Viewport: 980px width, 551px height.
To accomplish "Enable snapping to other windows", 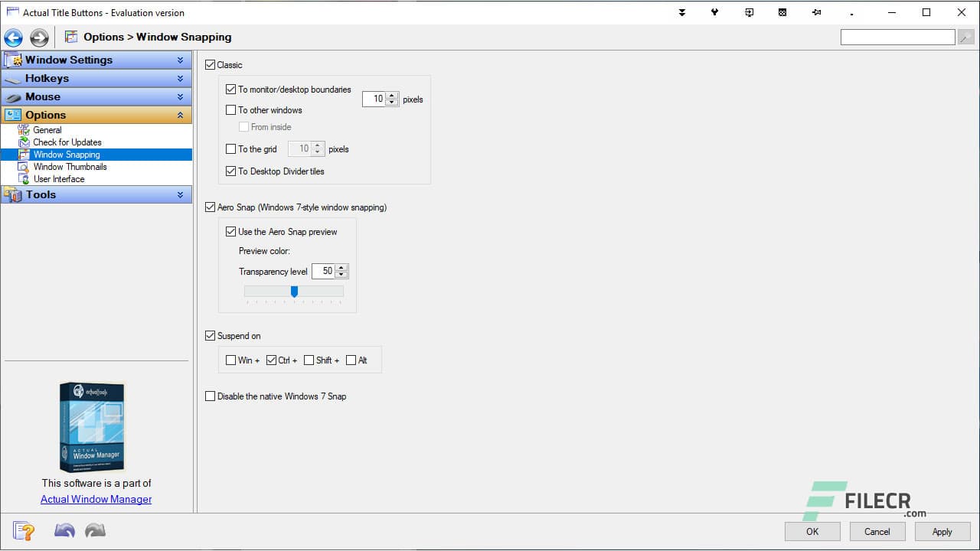I will click(x=231, y=109).
